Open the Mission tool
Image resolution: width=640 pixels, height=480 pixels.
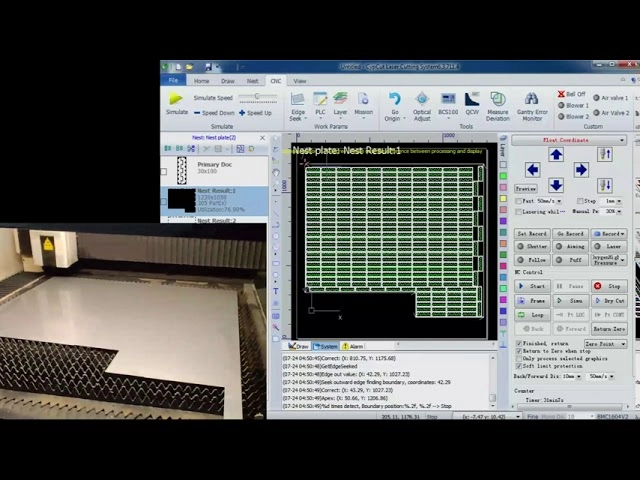363,104
